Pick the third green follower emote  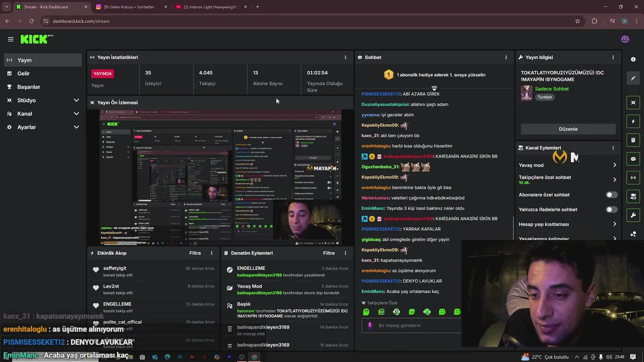[396, 312]
